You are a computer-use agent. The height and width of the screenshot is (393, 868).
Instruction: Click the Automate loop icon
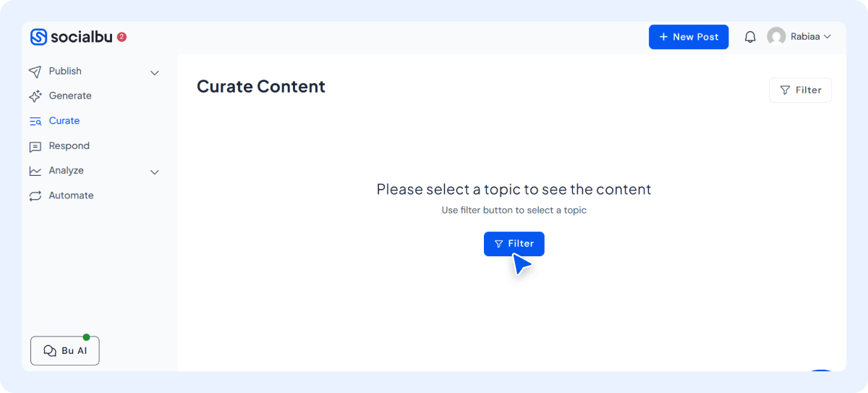click(35, 196)
